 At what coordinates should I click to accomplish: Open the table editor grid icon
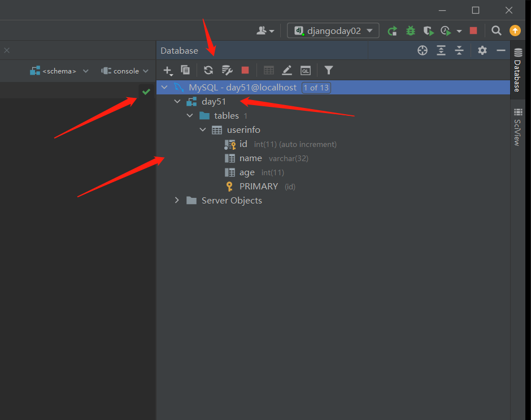click(x=269, y=70)
